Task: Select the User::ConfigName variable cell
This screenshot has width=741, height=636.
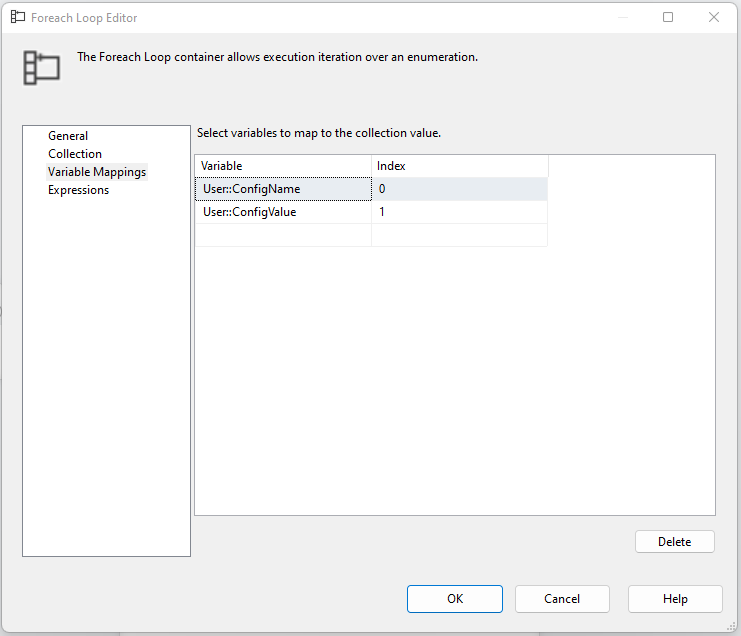Action: coord(283,189)
